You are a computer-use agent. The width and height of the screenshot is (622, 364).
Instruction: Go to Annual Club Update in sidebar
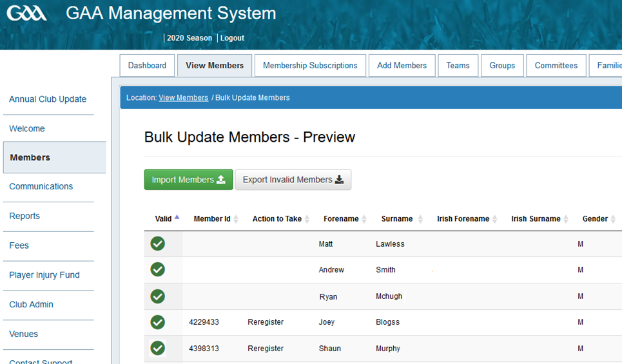[x=48, y=99]
